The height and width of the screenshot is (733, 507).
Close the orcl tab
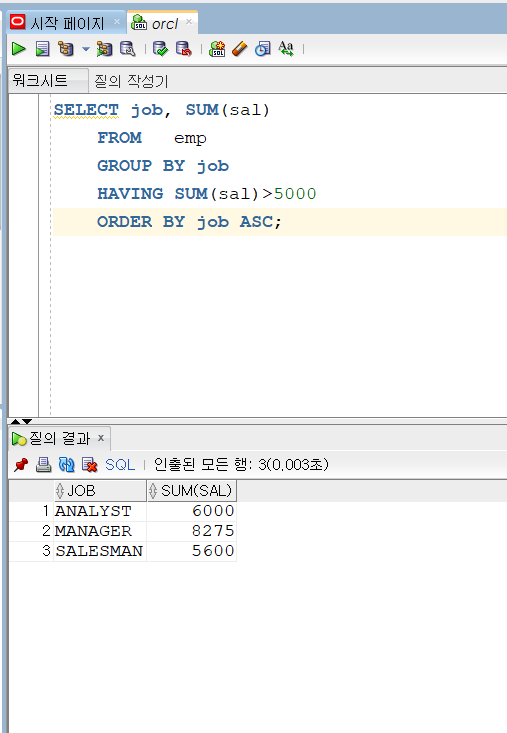(189, 22)
